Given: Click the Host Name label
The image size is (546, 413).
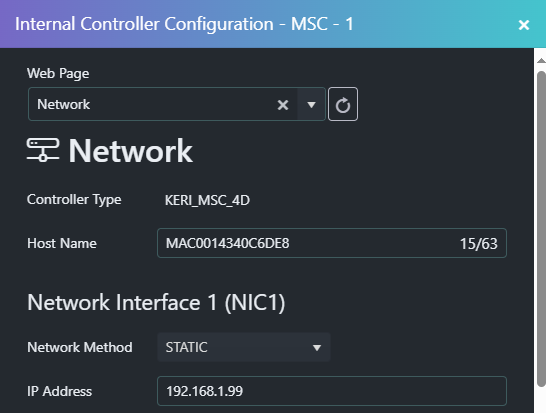Looking at the screenshot, I should point(62,243).
